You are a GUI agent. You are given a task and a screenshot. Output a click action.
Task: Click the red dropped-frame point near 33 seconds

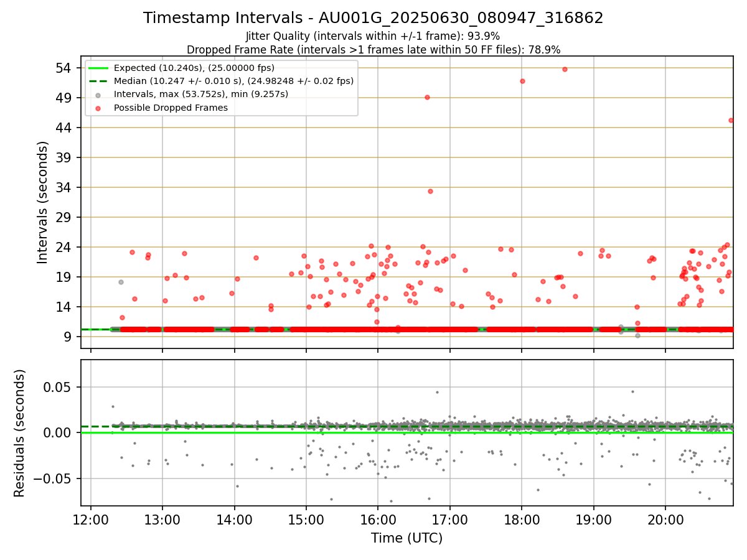tap(430, 191)
